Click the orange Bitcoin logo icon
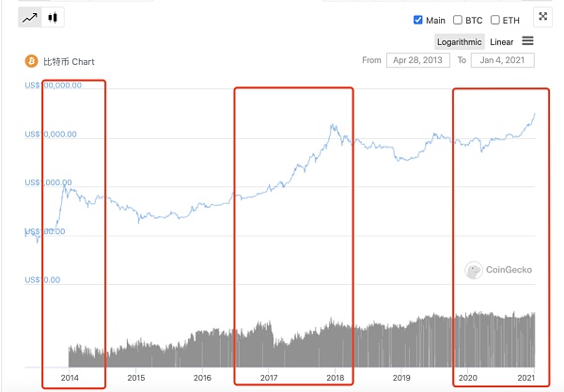Viewport: 564px width, 392px height. (x=32, y=61)
